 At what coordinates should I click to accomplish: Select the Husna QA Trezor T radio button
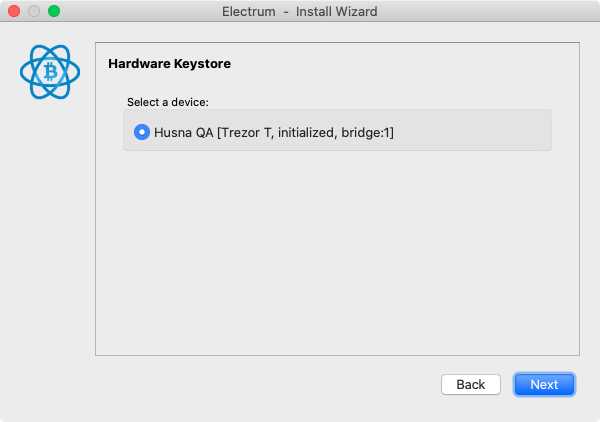(142, 132)
